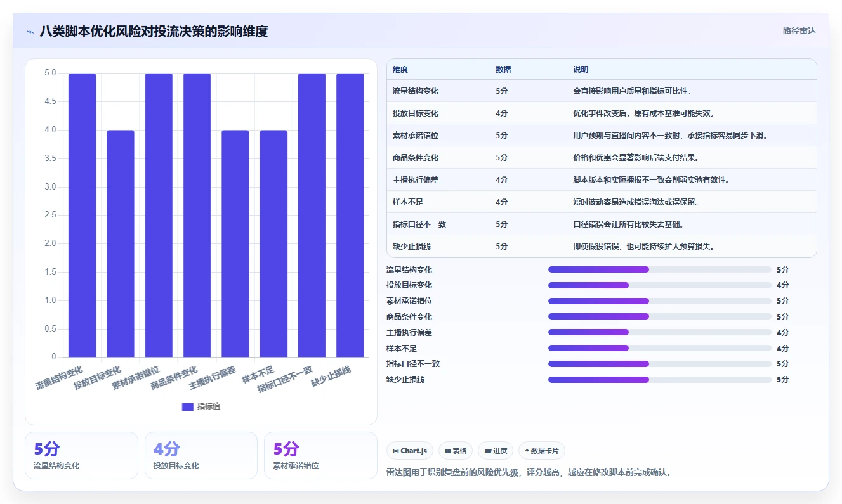
Task: Click the 素材承诺错位 progress bar
Action: (660, 301)
